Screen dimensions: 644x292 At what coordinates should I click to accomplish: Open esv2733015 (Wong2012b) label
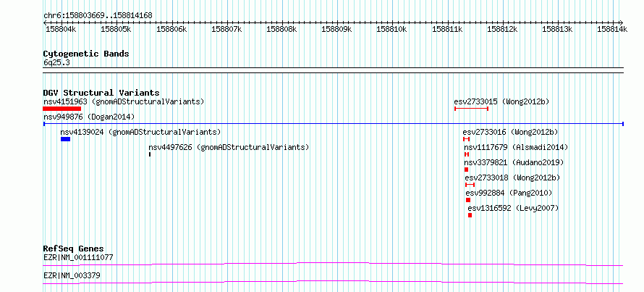[501, 101]
